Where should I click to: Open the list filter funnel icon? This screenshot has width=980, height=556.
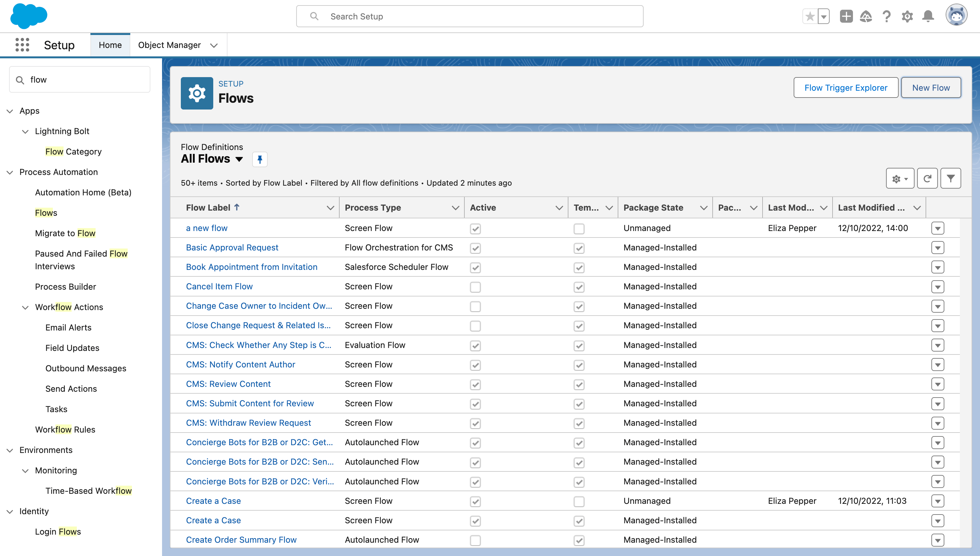(x=951, y=178)
